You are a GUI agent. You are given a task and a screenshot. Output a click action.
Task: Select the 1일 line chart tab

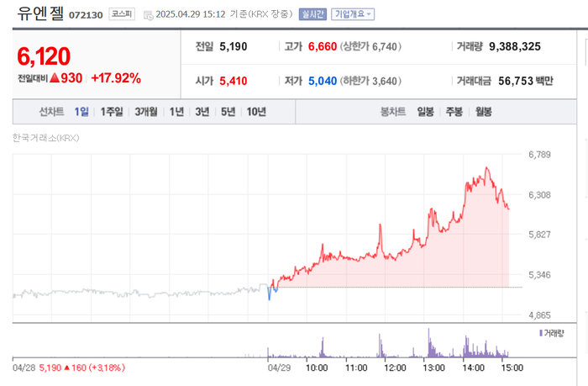[x=81, y=112]
